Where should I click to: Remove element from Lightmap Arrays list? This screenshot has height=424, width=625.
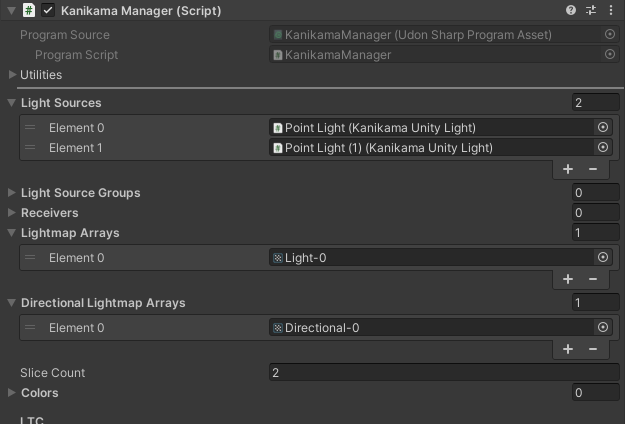(x=593, y=279)
